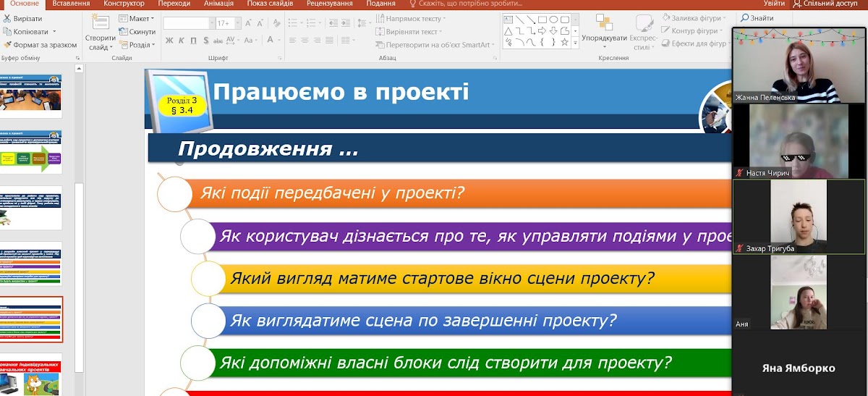Click the lightbulb Tell me search box
The height and width of the screenshot is (396, 868).
pos(465,4)
